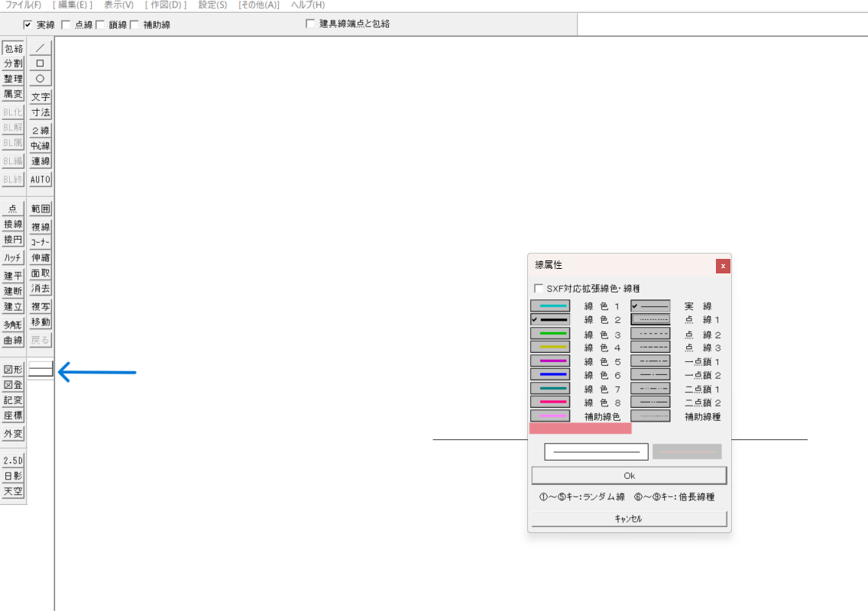Pick the 一点鎖1 chain line type

(x=650, y=361)
